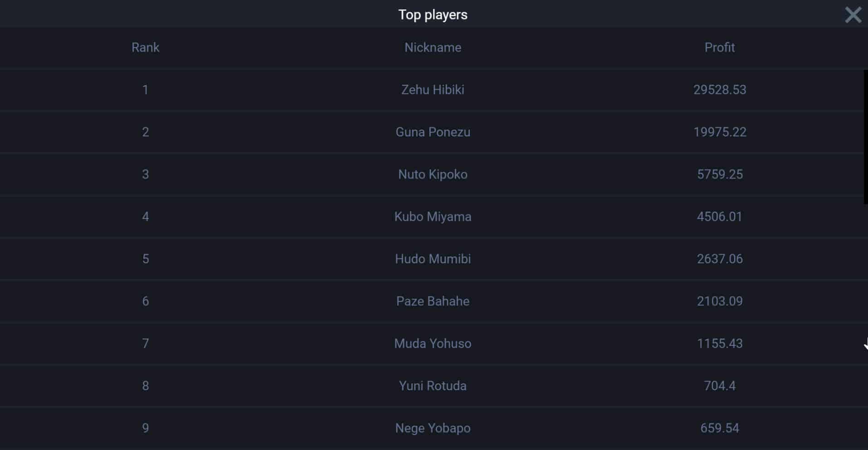The image size is (868, 450).
Task: Click profit amount 704.4
Action: pyautogui.click(x=719, y=386)
